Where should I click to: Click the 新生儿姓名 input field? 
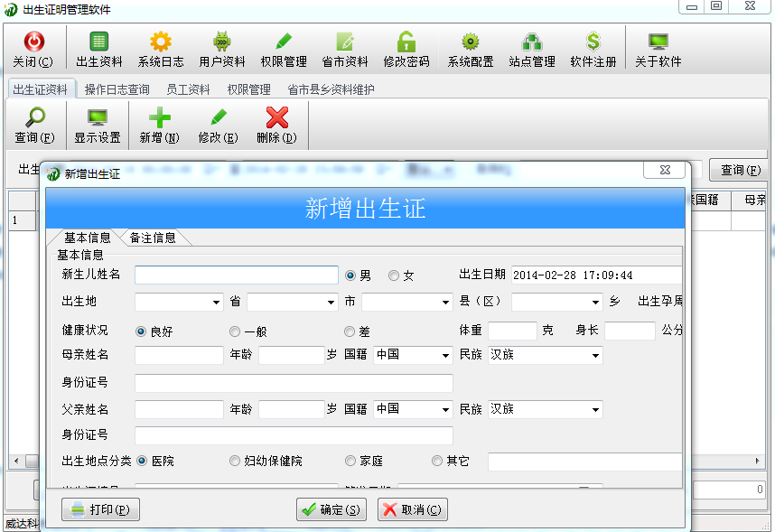pyautogui.click(x=237, y=275)
